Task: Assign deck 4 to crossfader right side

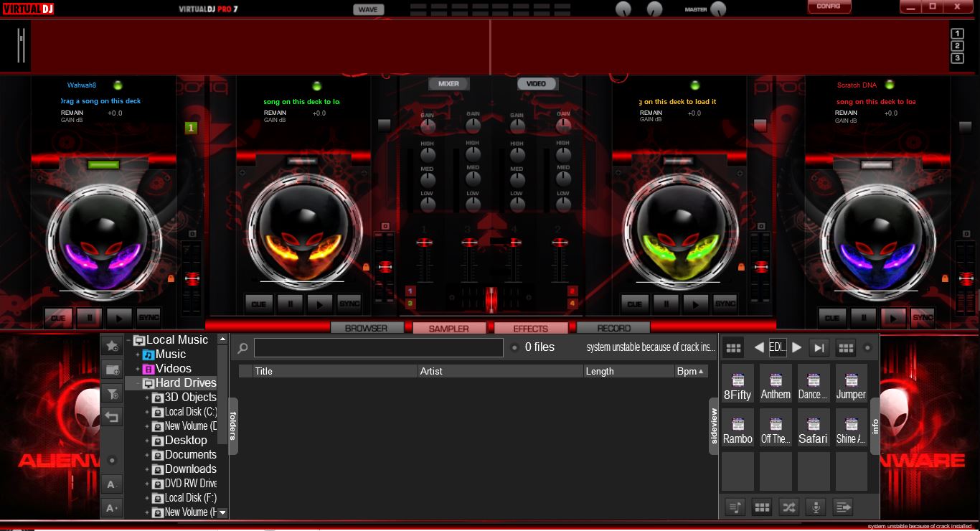Action: point(573,304)
